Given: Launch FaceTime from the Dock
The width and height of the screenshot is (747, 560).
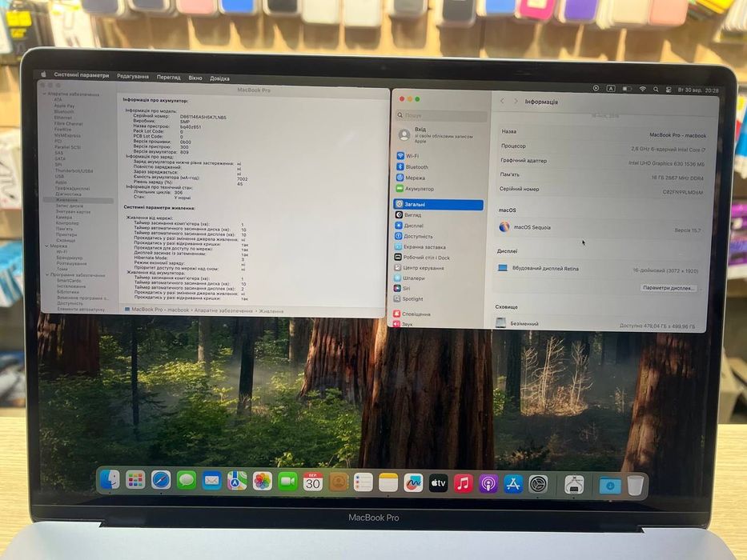Looking at the screenshot, I should [287, 482].
